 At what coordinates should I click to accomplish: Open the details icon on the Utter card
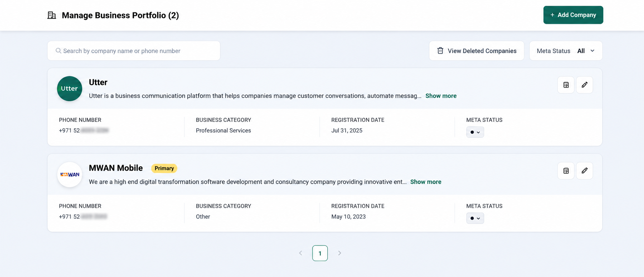566,85
